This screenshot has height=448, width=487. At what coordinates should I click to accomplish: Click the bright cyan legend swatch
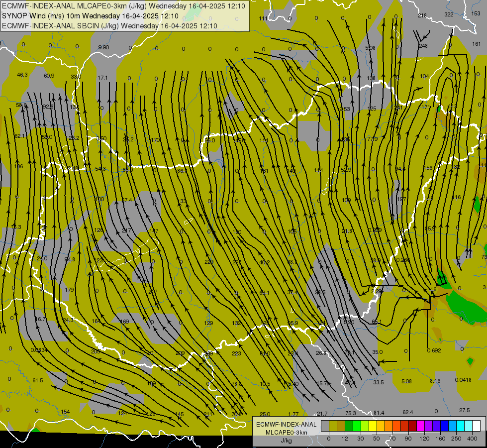coord(461,426)
